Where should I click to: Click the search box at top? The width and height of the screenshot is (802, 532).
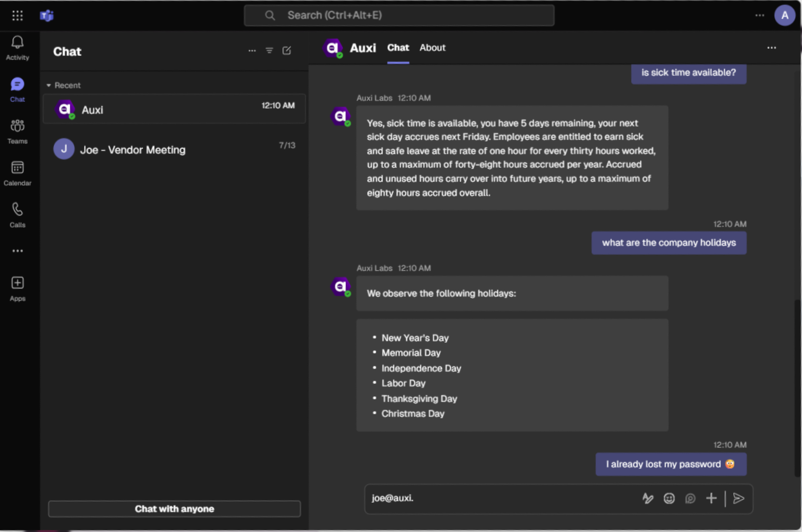(x=399, y=16)
